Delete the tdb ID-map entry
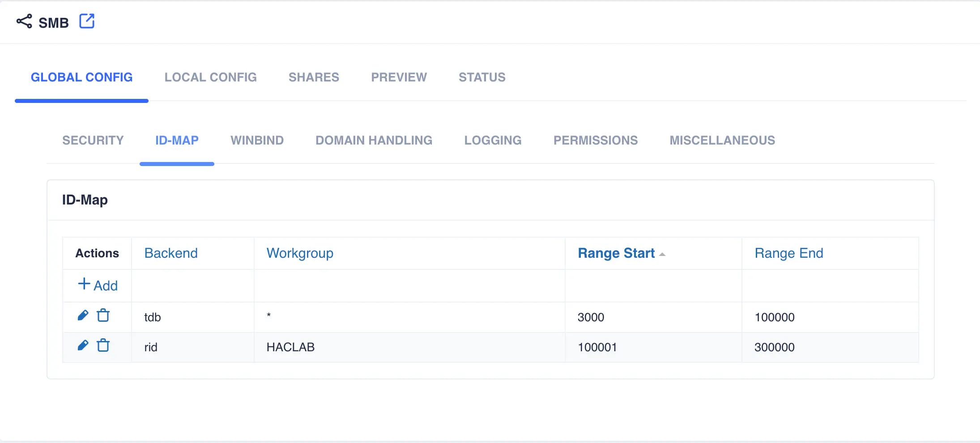Screen dimensions: 980x443 (103, 315)
